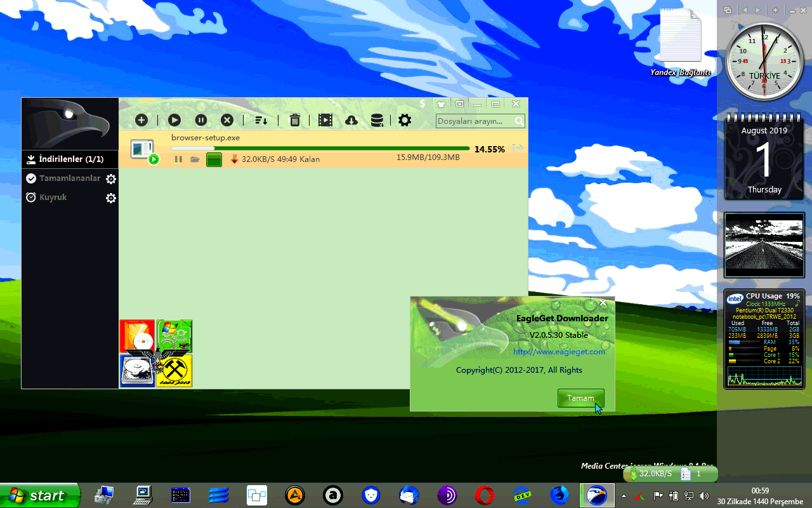The image size is (812, 508).
Task: Click the database stack icon in toolbar
Action: [x=377, y=120]
